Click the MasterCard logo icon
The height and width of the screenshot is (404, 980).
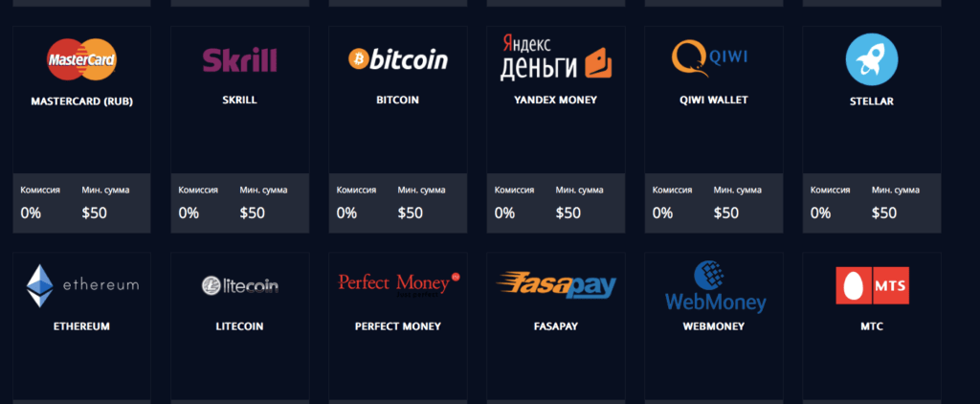[81, 60]
